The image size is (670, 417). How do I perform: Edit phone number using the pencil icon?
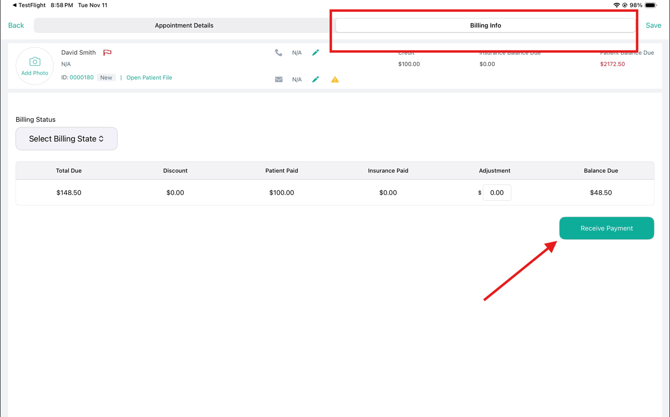point(316,53)
